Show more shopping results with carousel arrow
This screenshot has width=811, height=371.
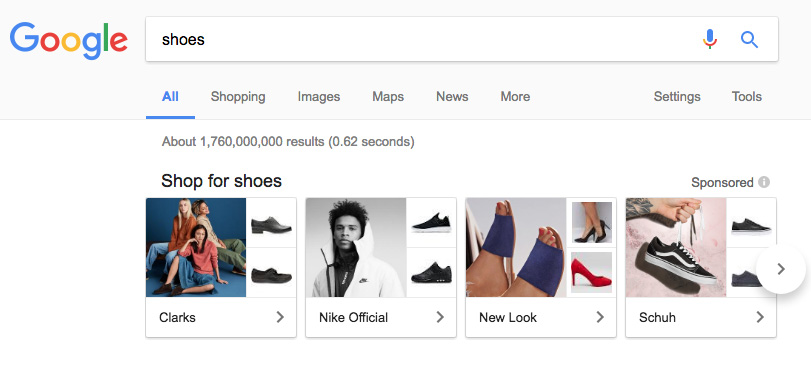[x=781, y=269]
